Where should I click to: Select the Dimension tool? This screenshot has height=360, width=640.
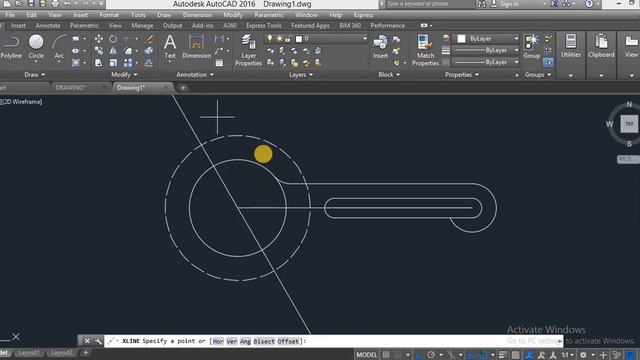(196, 47)
